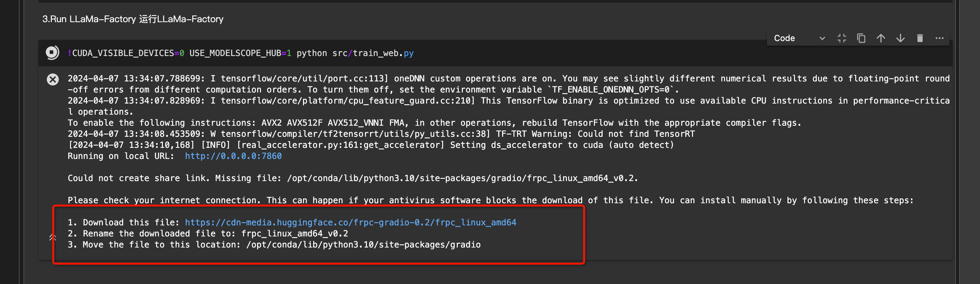Image resolution: width=980 pixels, height=284 pixels.
Task: Stop the running train_web.py cell
Action: point(52,52)
